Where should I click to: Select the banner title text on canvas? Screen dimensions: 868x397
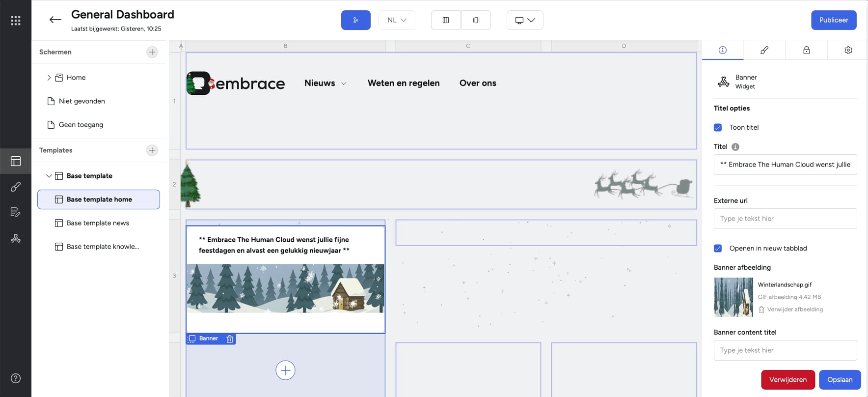(x=274, y=245)
